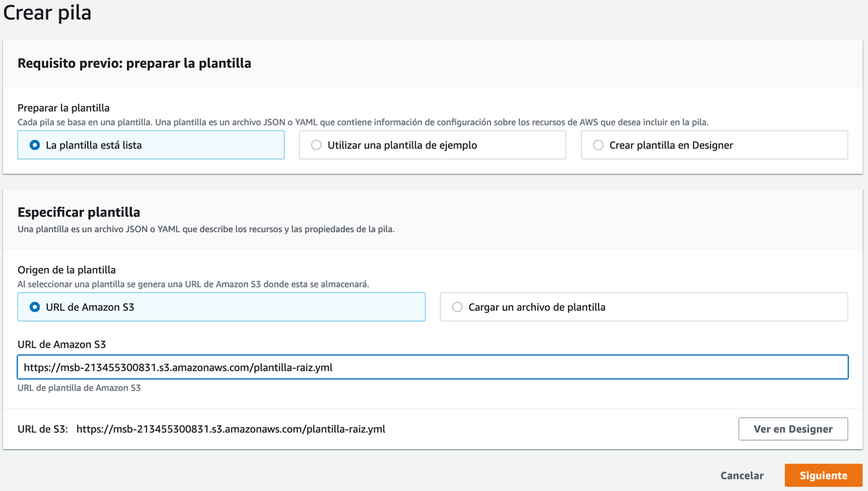This screenshot has width=868, height=491.
Task: Select 'Crear plantilla en Designer' option
Action: click(x=714, y=145)
